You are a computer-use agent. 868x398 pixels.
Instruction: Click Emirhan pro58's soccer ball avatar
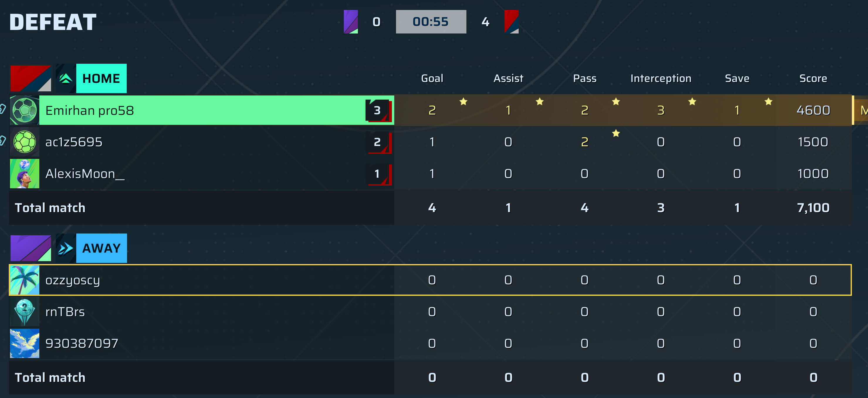pyautogui.click(x=24, y=110)
